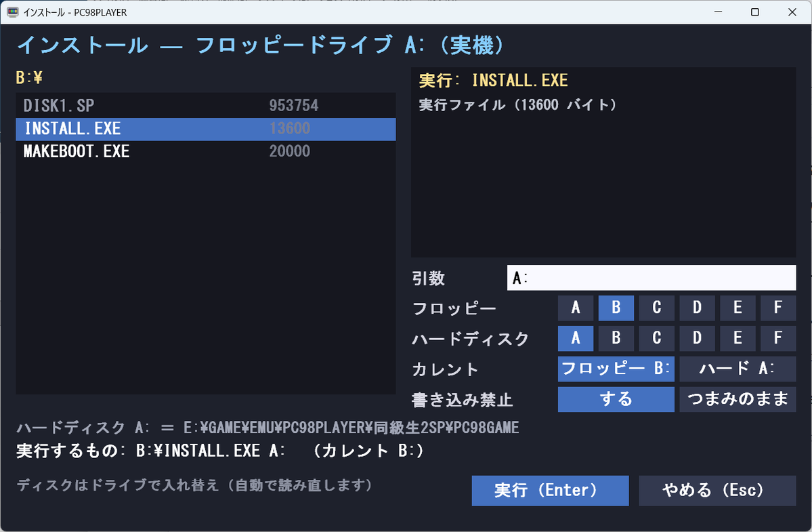Cancel with やめる (Esc) button
Viewport: 812px width, 532px height.
(717, 491)
